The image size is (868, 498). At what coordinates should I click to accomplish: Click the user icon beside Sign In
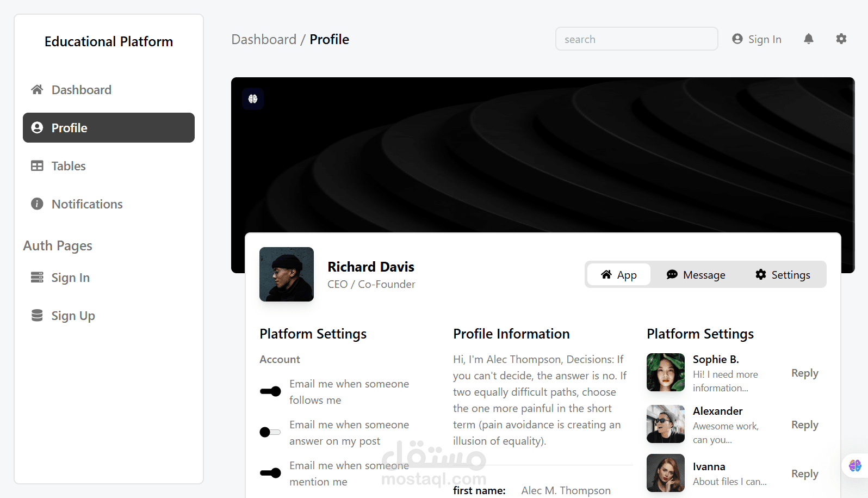coord(737,39)
